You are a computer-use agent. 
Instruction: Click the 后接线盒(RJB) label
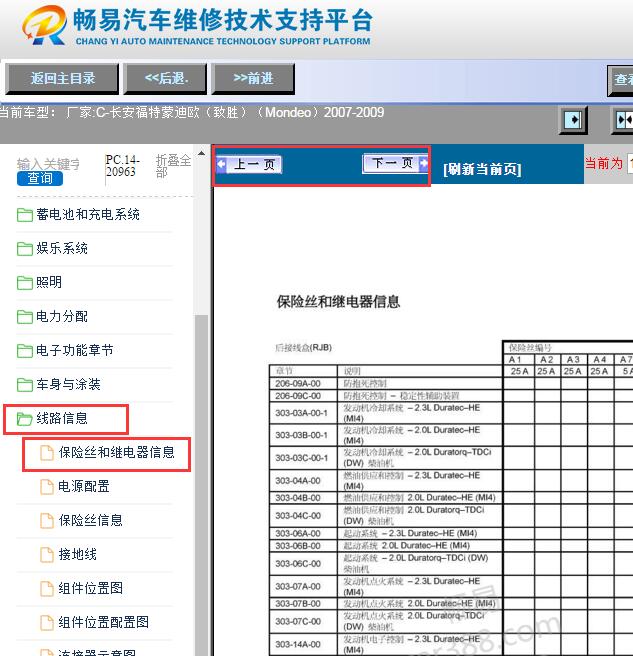tap(303, 348)
